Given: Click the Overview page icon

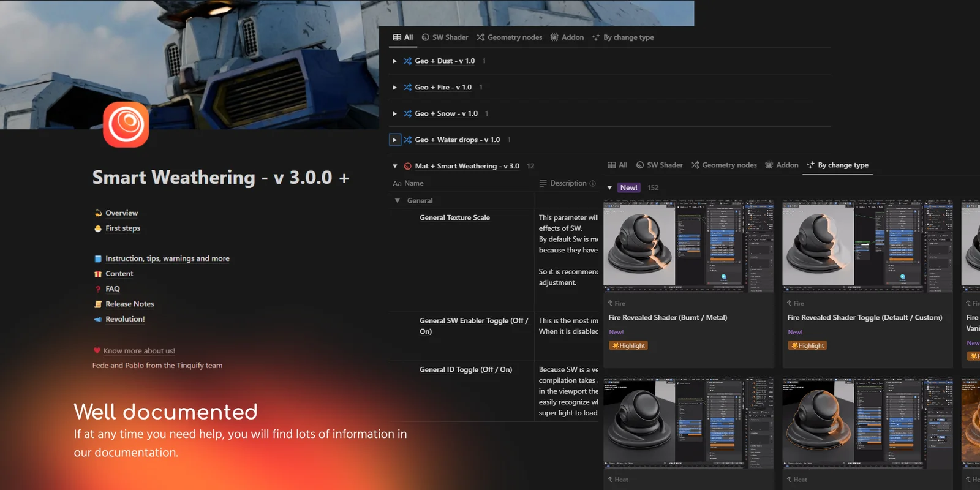Looking at the screenshot, I should pyautogui.click(x=98, y=213).
